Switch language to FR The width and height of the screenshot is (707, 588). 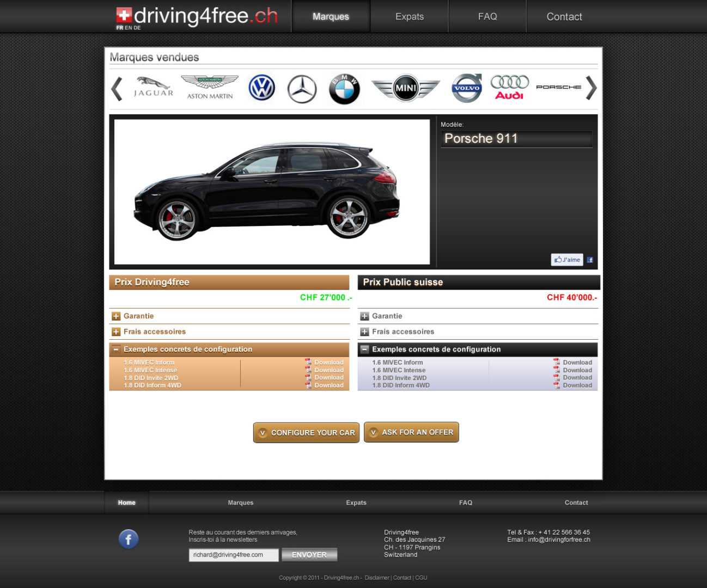120,28
